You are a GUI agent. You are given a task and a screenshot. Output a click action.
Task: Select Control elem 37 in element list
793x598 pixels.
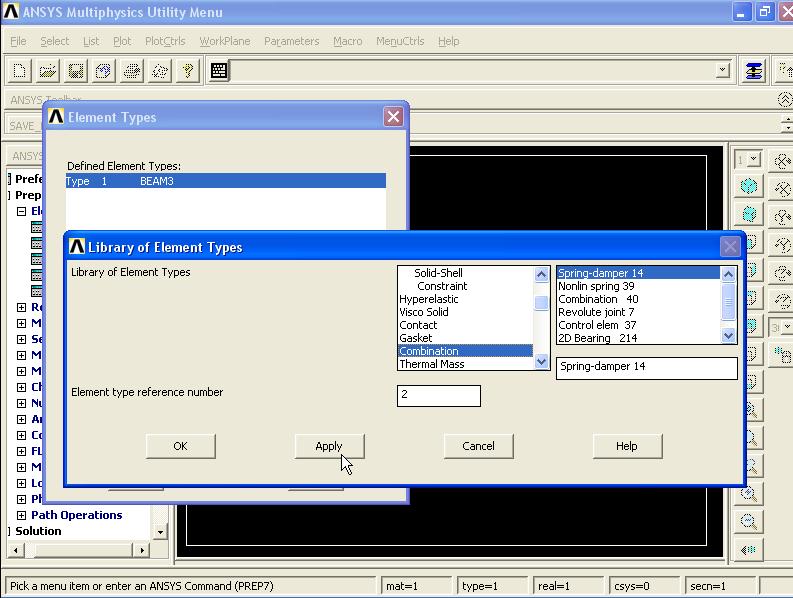pos(638,325)
